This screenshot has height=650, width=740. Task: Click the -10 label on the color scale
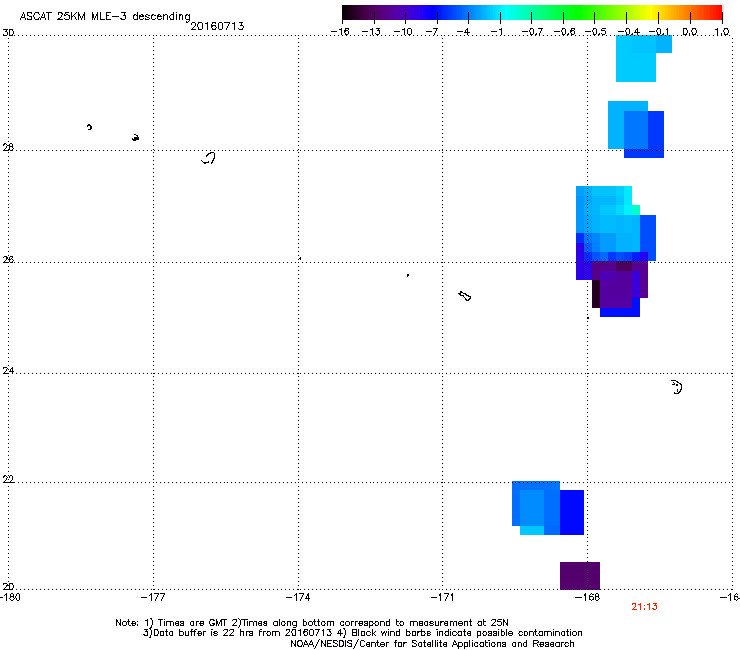click(x=403, y=32)
